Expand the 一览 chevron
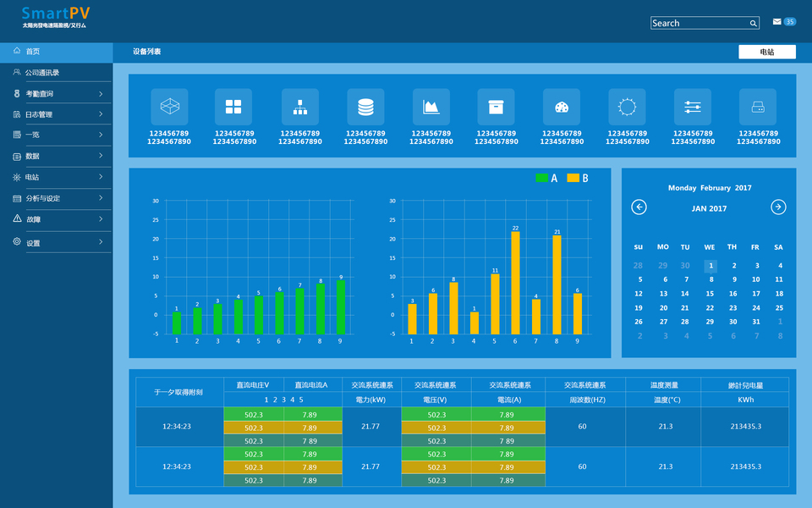 pyautogui.click(x=101, y=135)
